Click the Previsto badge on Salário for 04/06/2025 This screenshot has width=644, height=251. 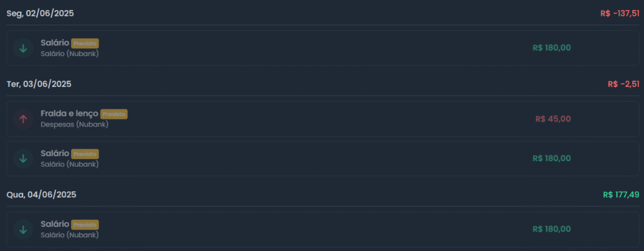point(85,225)
